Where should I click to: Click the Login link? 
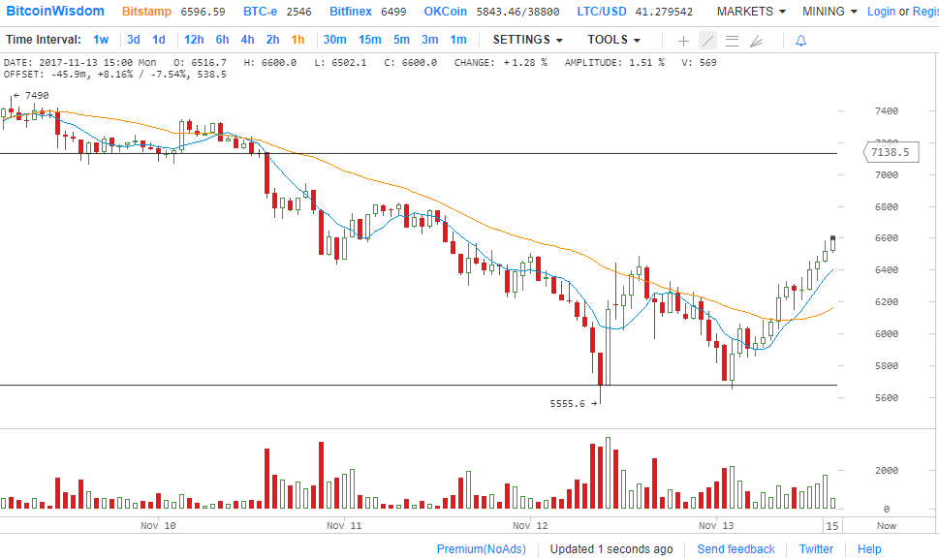click(x=881, y=12)
